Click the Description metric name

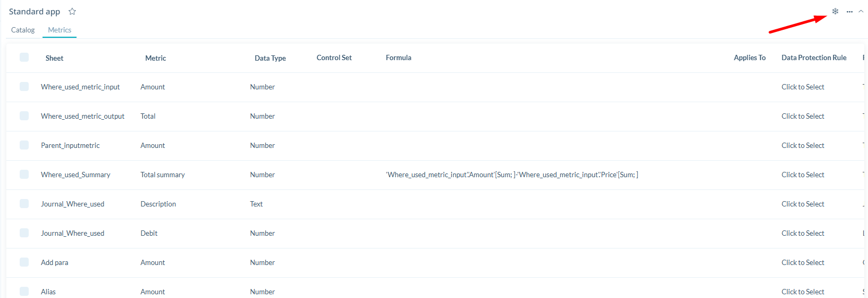tap(158, 204)
